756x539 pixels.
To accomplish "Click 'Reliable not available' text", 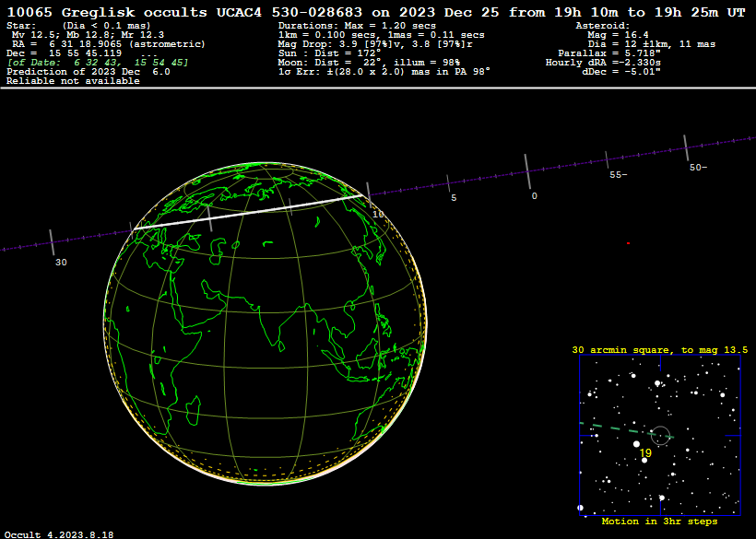I will pos(73,81).
